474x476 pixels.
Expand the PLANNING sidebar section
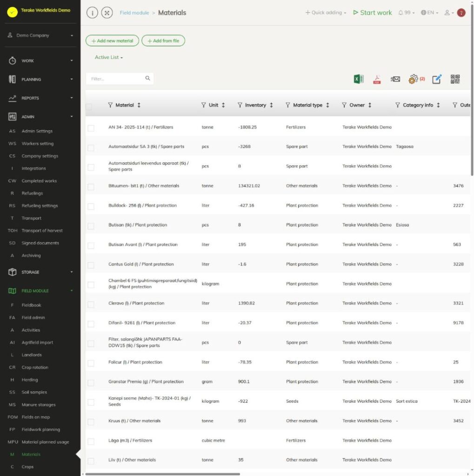click(40, 79)
